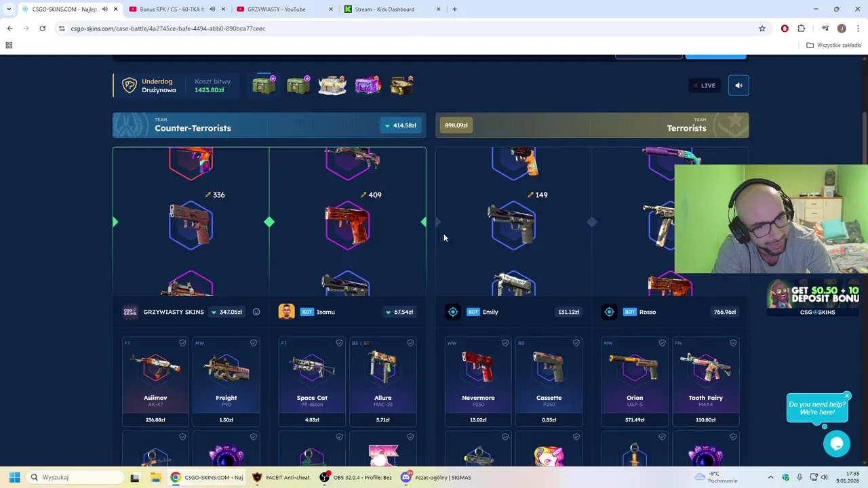Click Counter-Terrorists team total 414.58zł
Screen dimensions: 868x488
tap(401, 125)
